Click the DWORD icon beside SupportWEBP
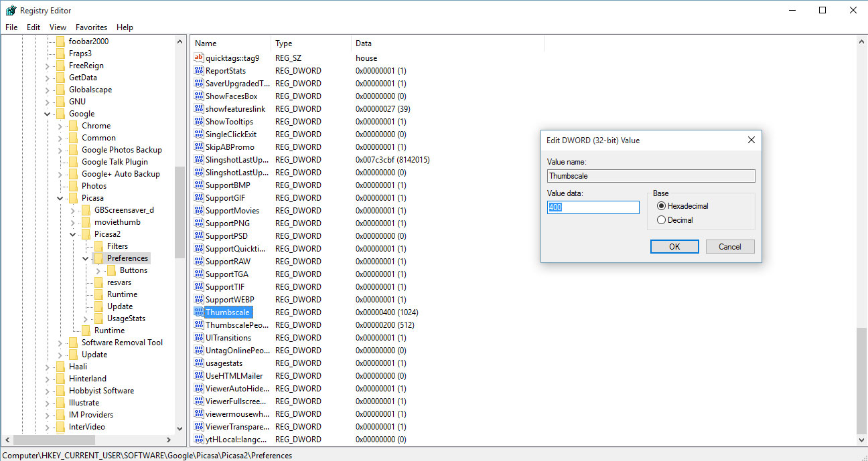The height and width of the screenshot is (461, 868). [199, 300]
